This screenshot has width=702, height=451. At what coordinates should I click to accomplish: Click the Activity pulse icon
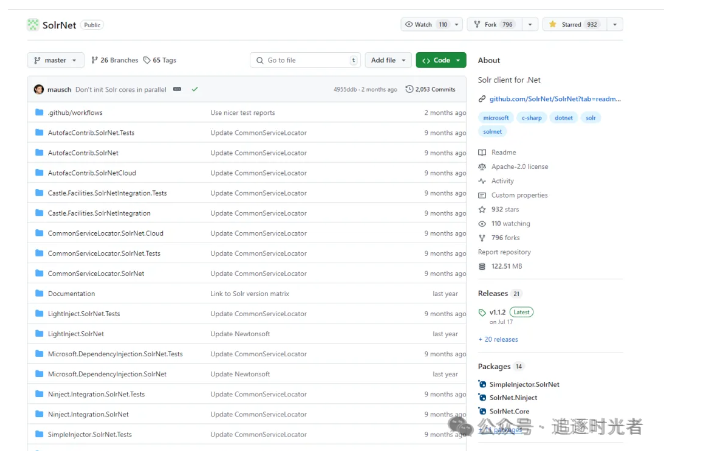[482, 181]
